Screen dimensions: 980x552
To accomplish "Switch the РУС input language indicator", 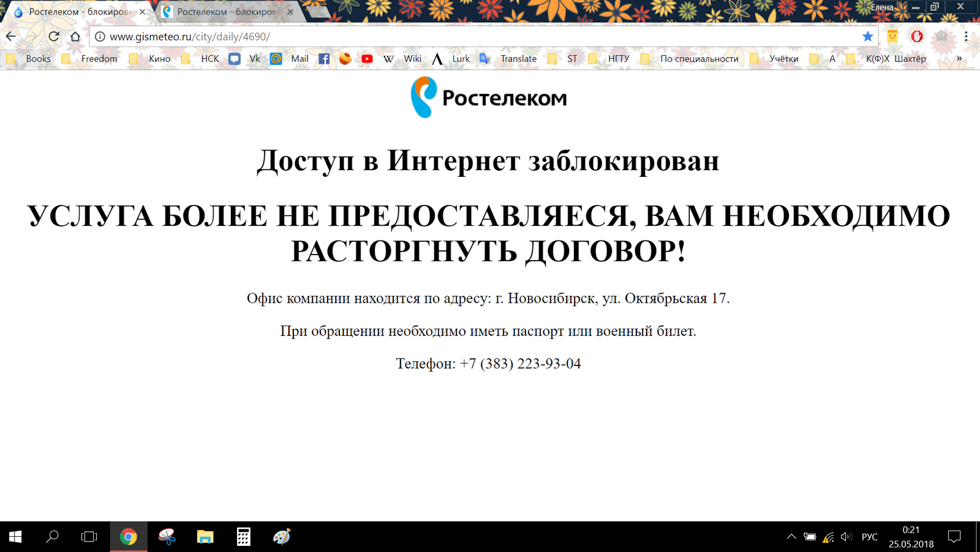I will tap(869, 537).
